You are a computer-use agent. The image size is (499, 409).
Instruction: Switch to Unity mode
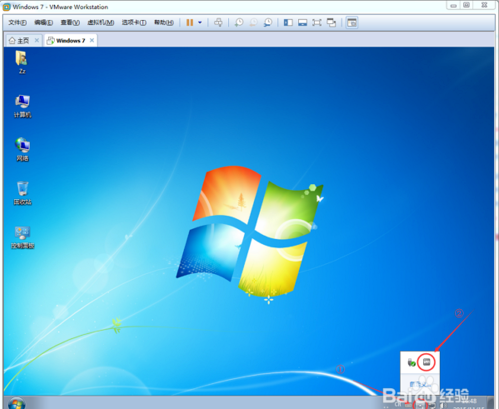click(x=331, y=22)
